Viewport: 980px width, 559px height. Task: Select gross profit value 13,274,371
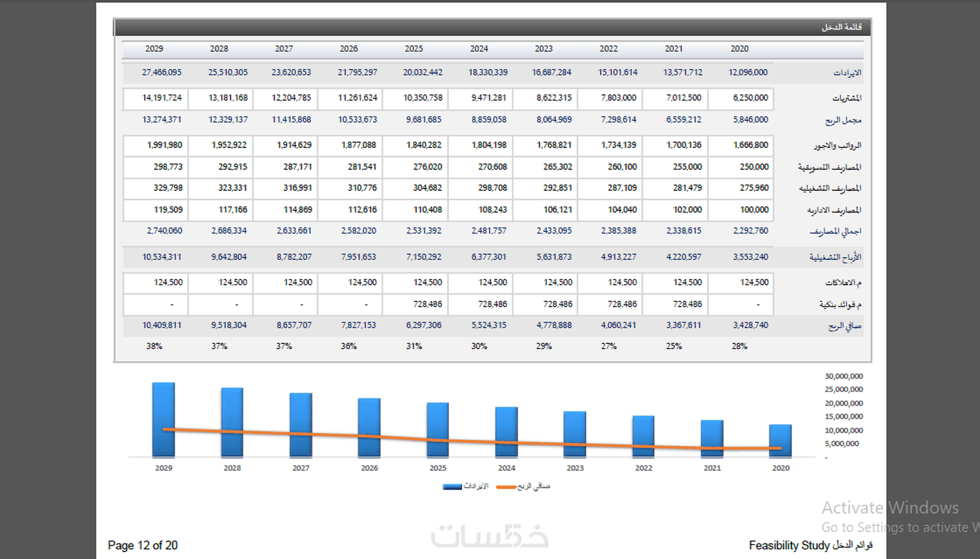click(x=161, y=120)
